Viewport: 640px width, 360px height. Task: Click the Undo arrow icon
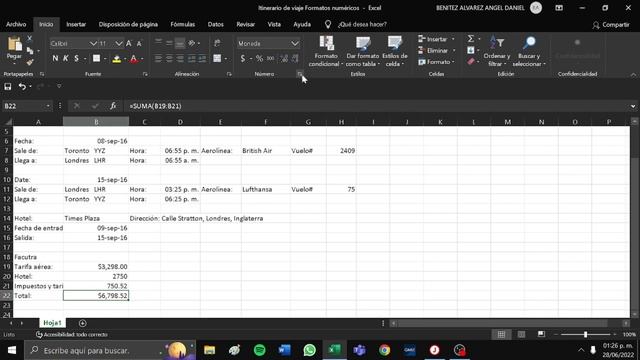pos(22,87)
